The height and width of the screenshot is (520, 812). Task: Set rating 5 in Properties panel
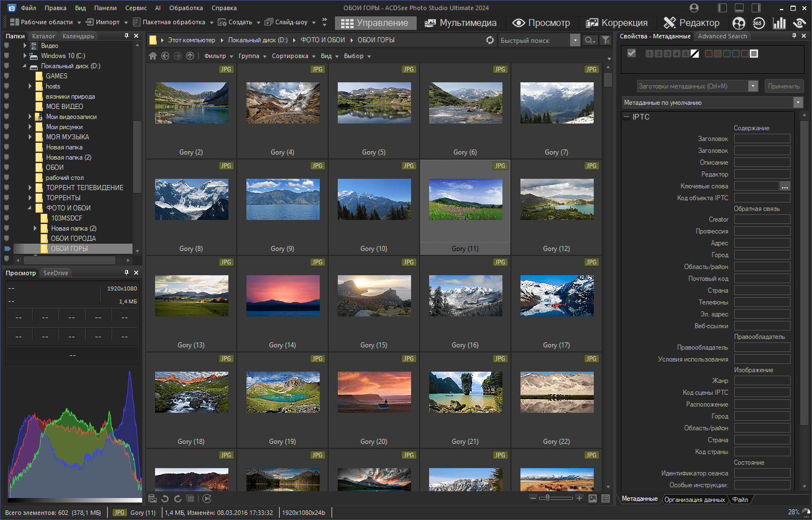[686, 54]
